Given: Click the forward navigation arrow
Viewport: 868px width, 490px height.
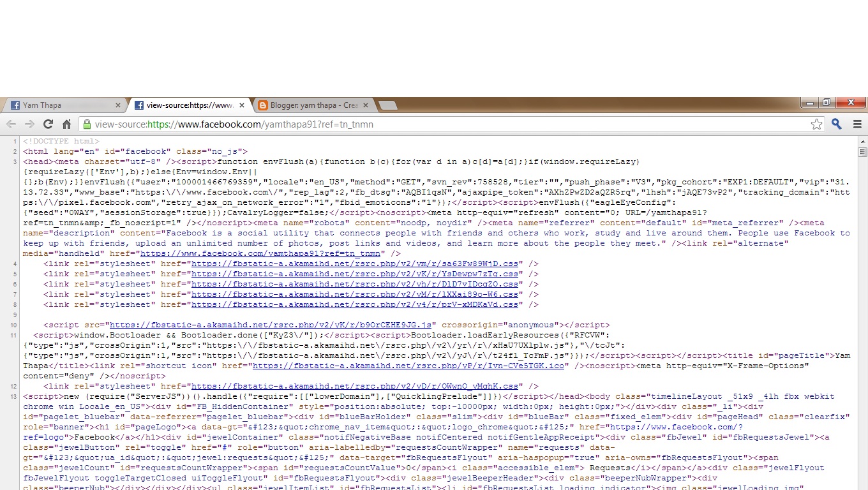Looking at the screenshot, I should (x=29, y=124).
